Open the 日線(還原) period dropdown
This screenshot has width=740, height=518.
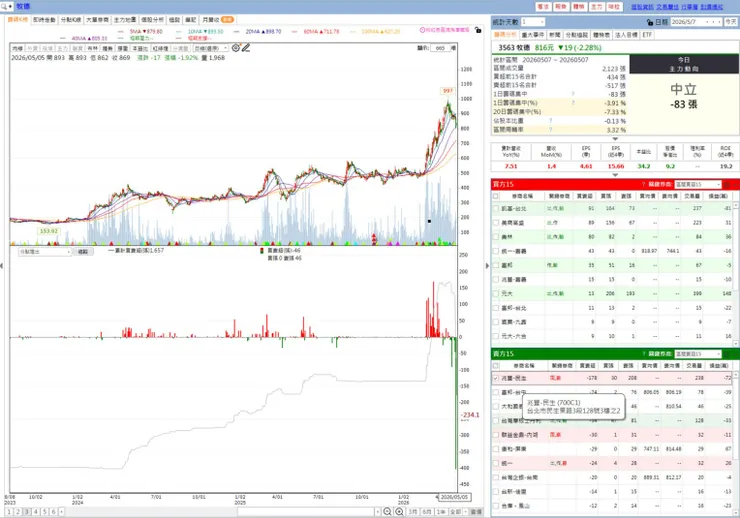click(210, 48)
